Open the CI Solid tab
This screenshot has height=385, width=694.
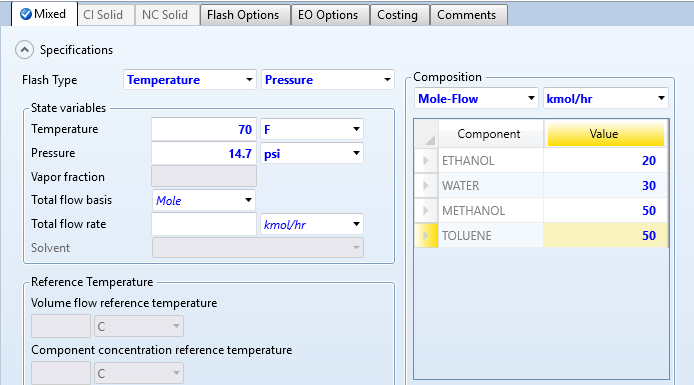[106, 15]
